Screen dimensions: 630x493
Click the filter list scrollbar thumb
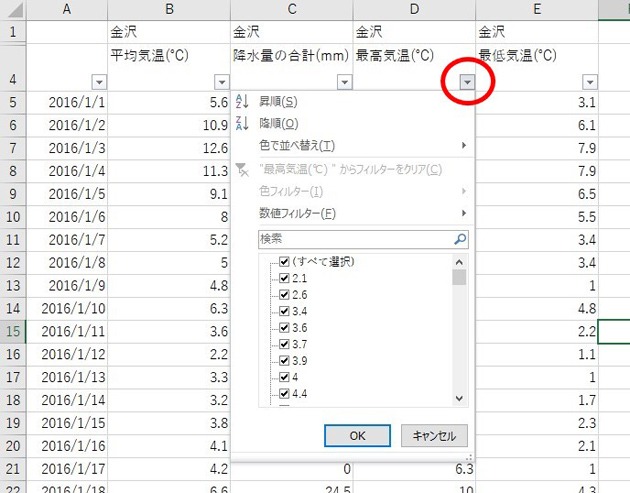[459, 277]
